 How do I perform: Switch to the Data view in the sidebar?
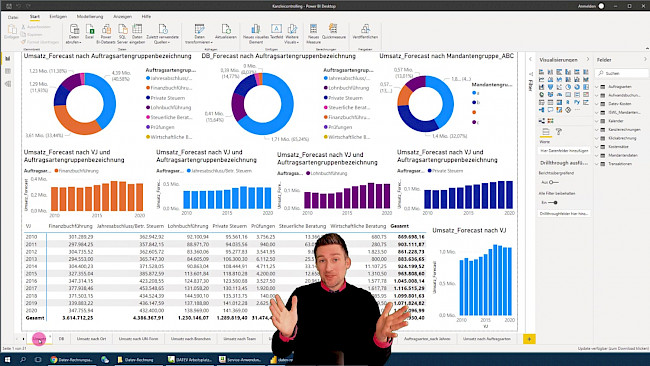[x=7, y=71]
